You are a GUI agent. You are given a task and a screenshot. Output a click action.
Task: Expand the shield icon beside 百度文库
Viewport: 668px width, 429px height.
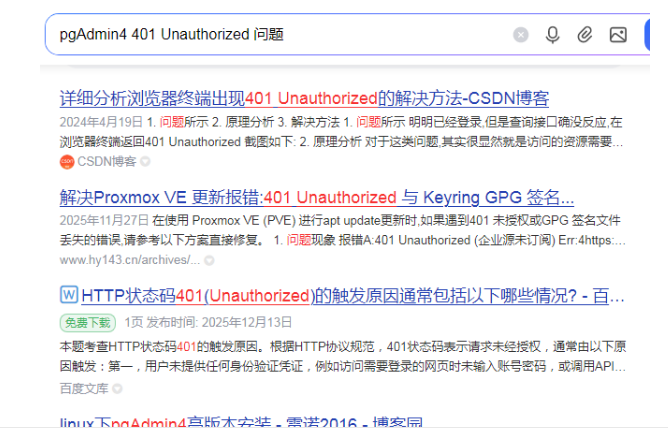click(x=117, y=389)
